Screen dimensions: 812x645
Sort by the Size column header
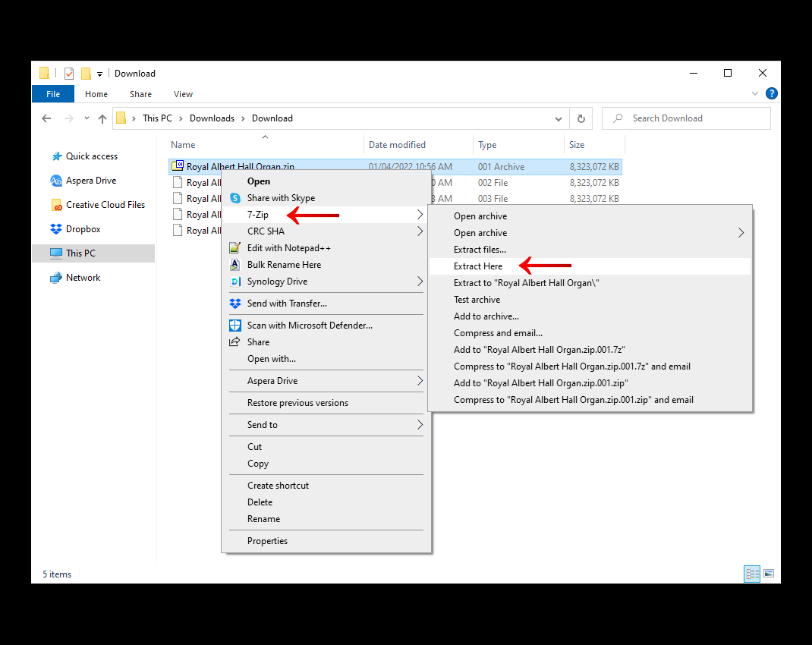[594, 145]
